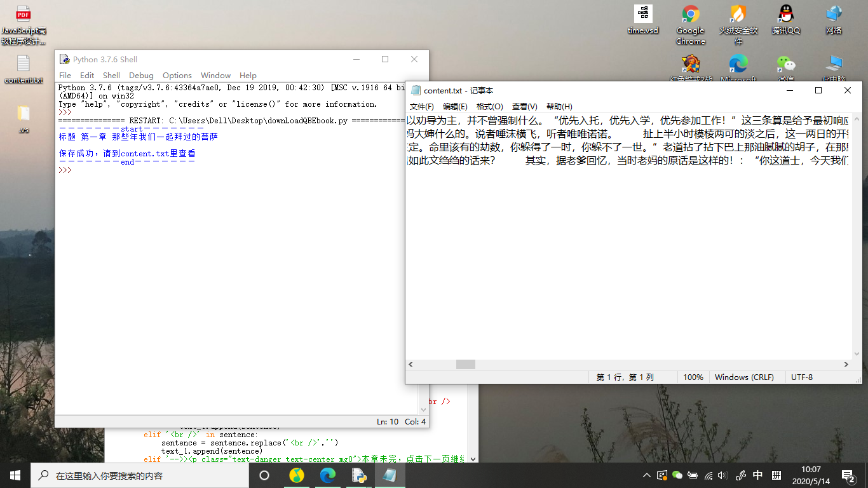Open the pen workspace tray icon
868x488 pixels.
point(740,475)
